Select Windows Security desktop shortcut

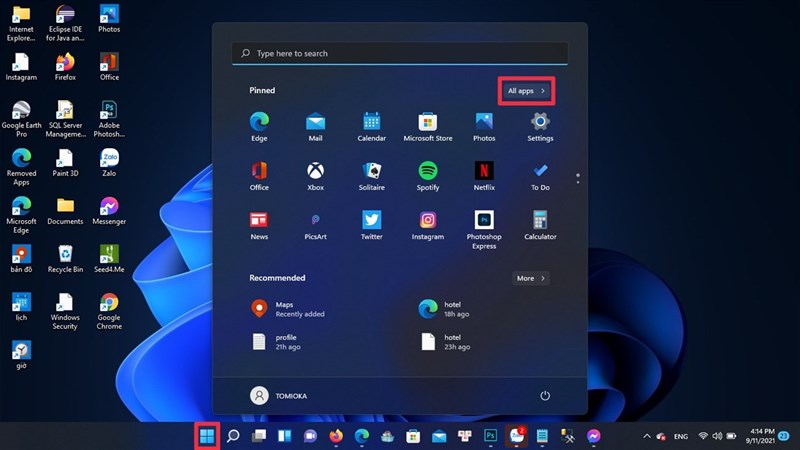[x=65, y=312]
